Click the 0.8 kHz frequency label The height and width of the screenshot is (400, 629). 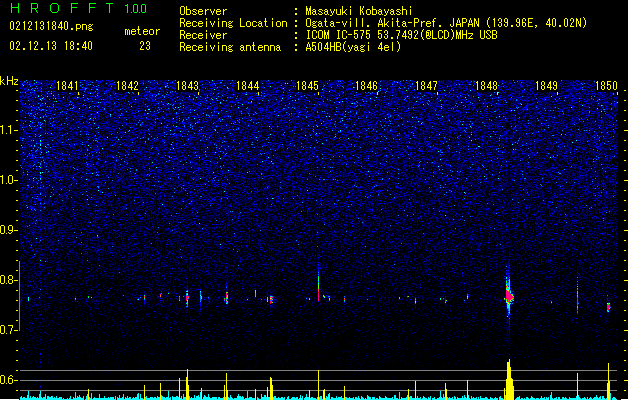coord(8,280)
